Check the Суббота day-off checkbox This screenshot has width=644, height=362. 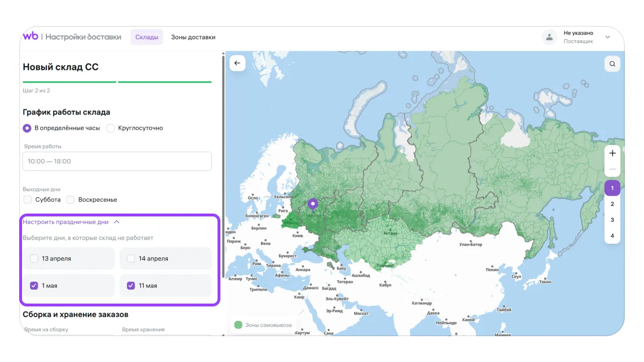tap(28, 200)
